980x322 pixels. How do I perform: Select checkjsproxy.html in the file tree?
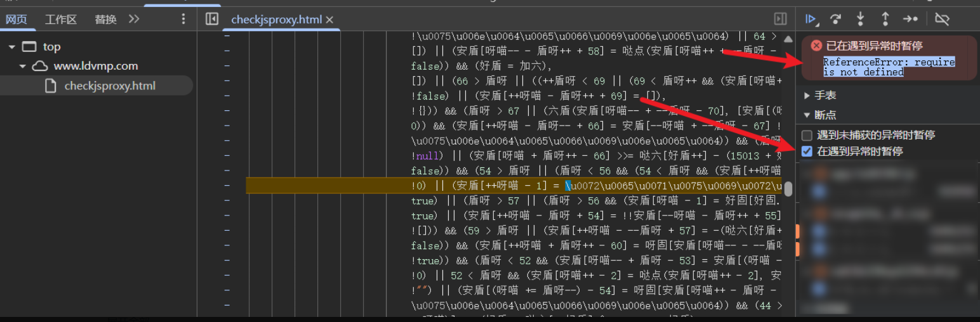coord(109,86)
